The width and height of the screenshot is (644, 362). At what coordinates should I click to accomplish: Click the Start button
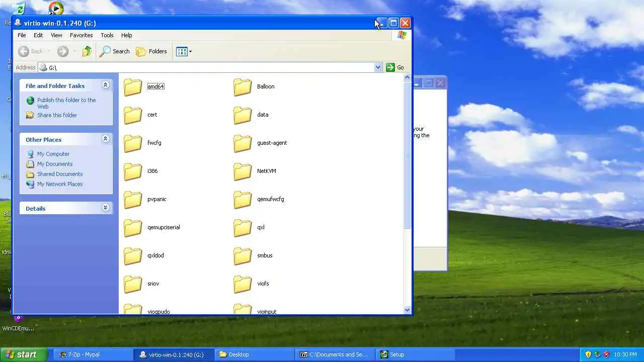point(24,354)
